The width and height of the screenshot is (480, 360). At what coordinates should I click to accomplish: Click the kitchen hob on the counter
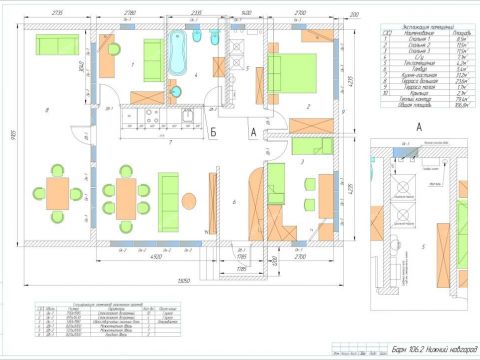pos(152,116)
